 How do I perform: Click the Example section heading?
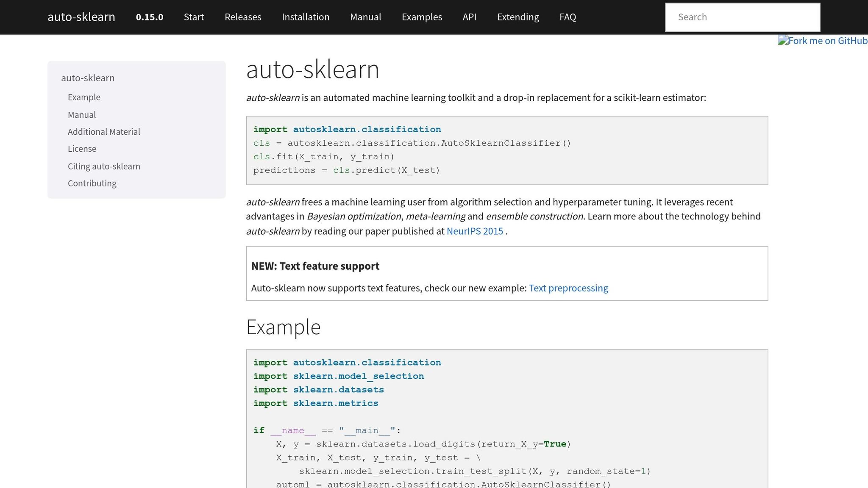click(283, 327)
